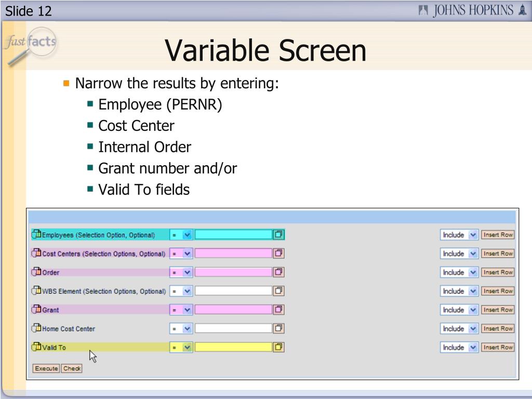
Task: Click the 'Home Cost Center' label
Action: [x=69, y=329]
